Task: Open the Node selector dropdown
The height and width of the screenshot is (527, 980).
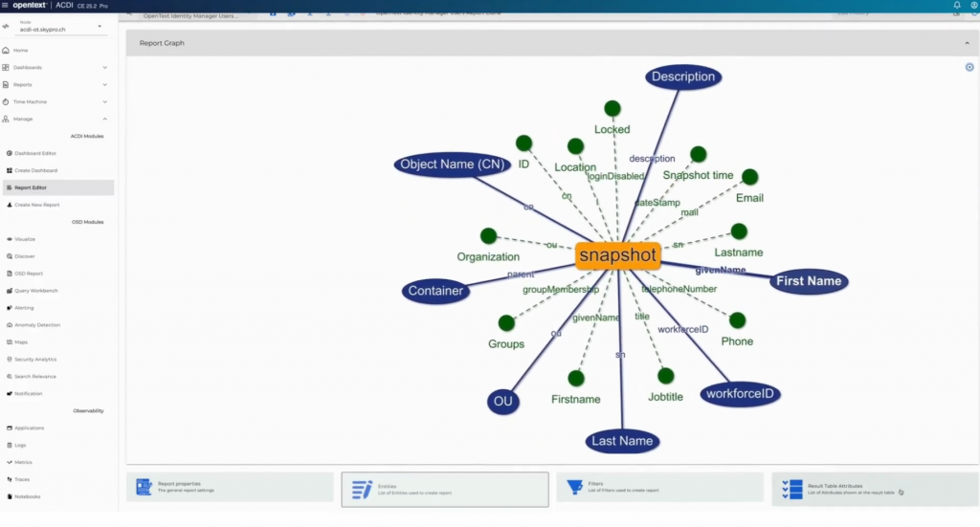Action: pos(60,27)
